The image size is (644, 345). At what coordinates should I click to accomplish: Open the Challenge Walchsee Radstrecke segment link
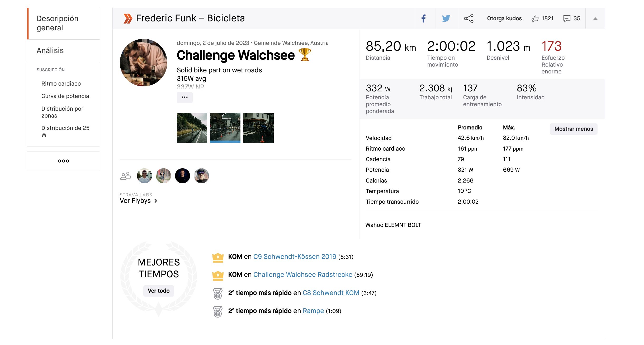(303, 275)
